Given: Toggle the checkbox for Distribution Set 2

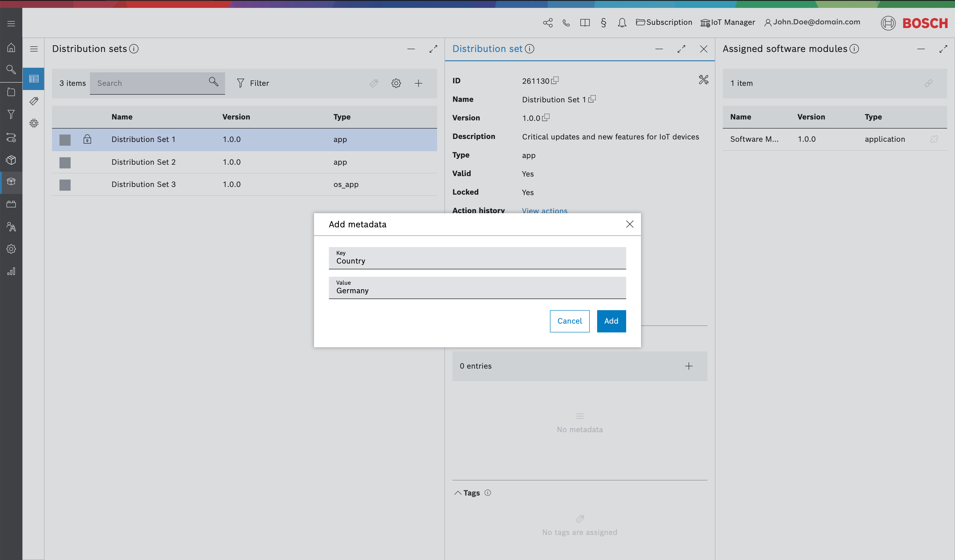Looking at the screenshot, I should (65, 162).
